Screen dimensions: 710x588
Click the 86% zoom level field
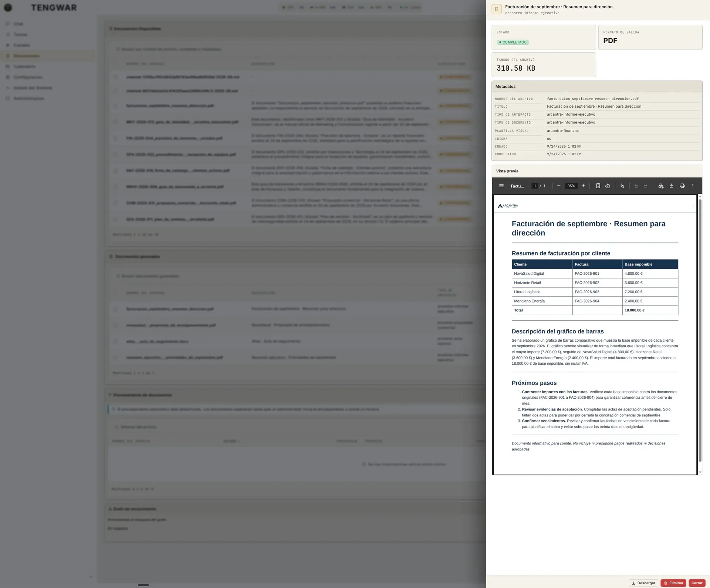pos(571,186)
